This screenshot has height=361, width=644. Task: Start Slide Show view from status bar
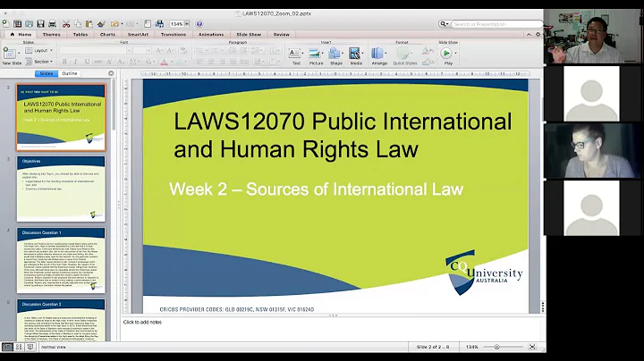tap(30, 347)
